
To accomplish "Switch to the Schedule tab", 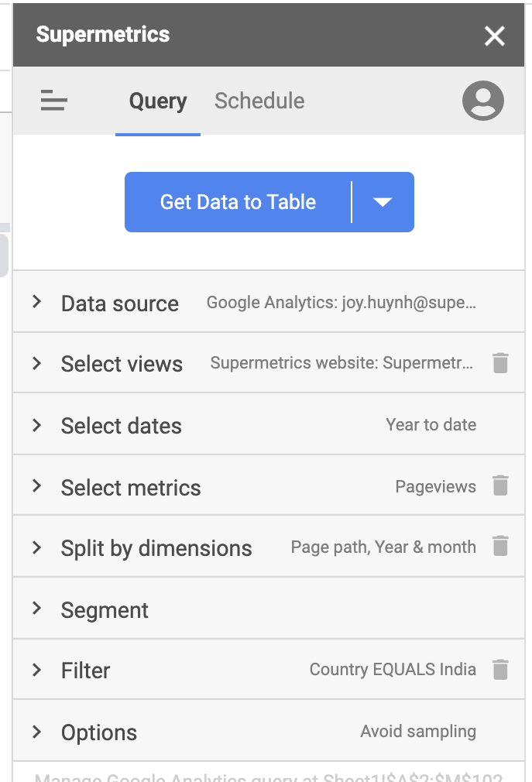I will [x=259, y=101].
